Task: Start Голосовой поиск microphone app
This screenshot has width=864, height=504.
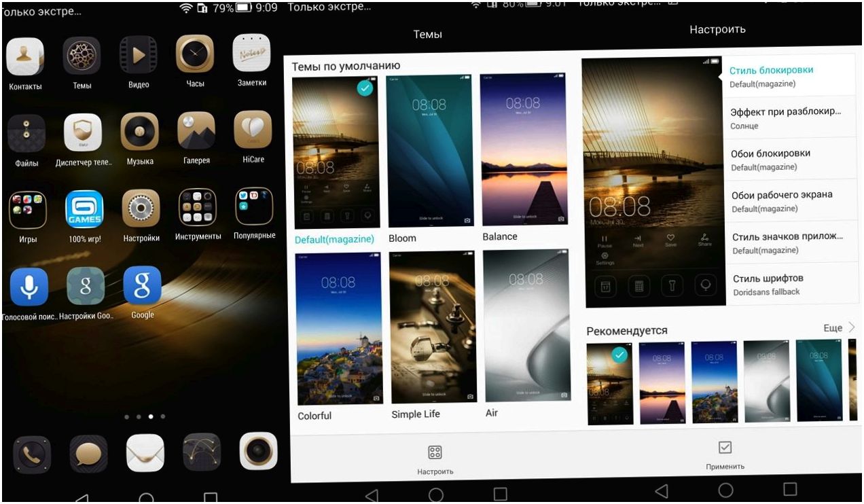Action: tap(29, 287)
